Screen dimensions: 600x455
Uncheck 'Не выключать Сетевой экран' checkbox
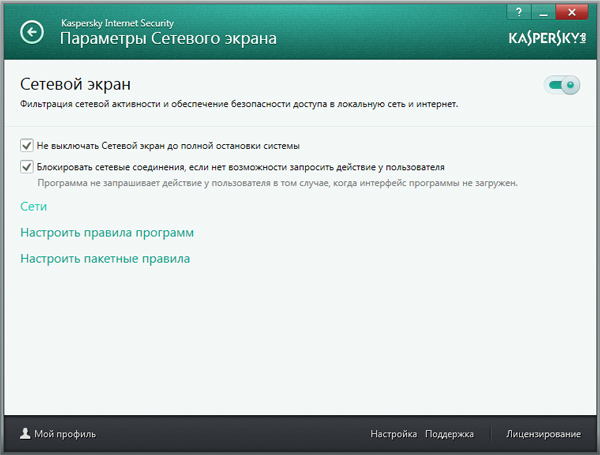27,146
